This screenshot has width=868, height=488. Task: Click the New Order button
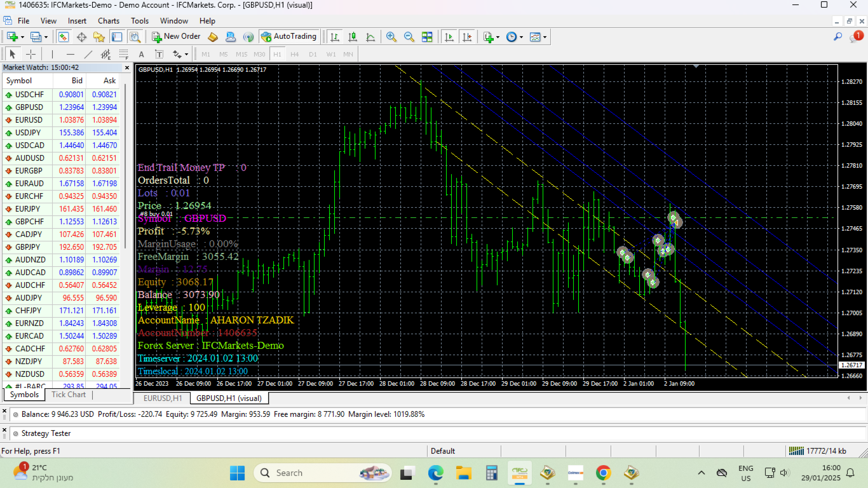coord(176,37)
